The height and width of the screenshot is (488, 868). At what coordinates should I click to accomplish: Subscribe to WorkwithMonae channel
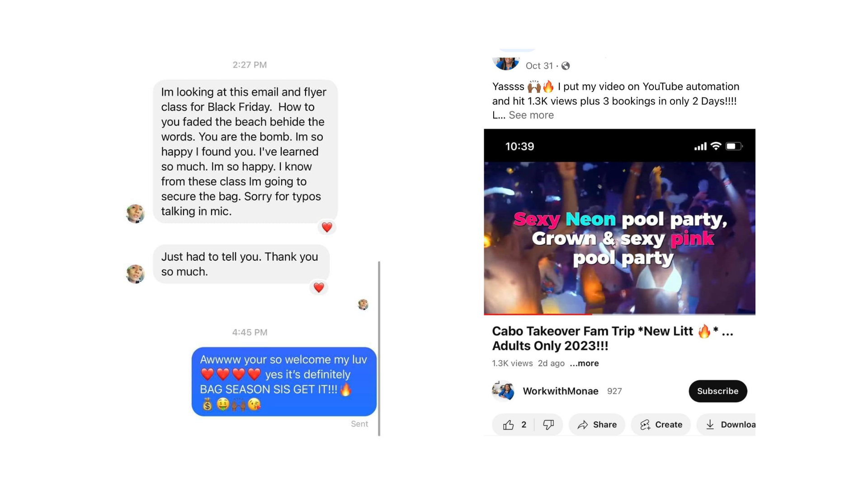(x=717, y=391)
